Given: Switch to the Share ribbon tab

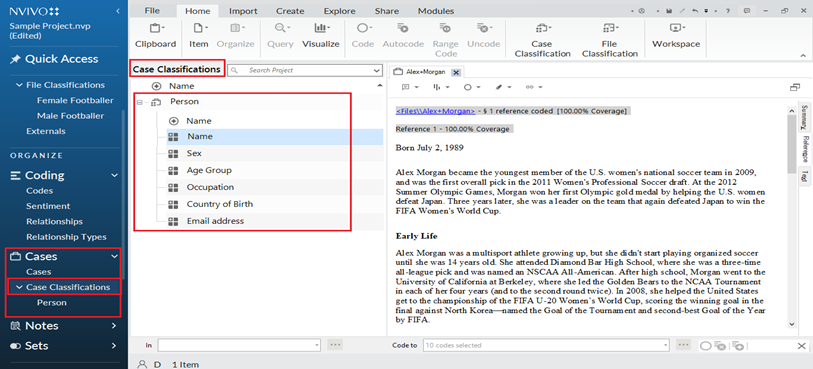Looking at the screenshot, I should pyautogui.click(x=386, y=11).
